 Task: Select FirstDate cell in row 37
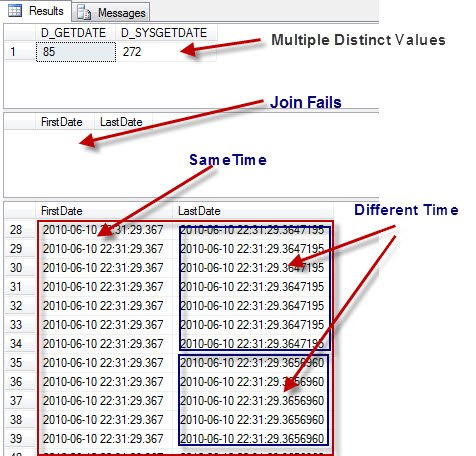tap(104, 401)
